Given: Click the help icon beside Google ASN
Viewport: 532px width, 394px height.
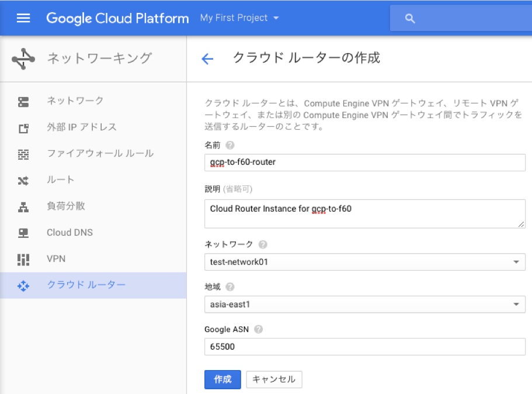Looking at the screenshot, I should [x=259, y=329].
